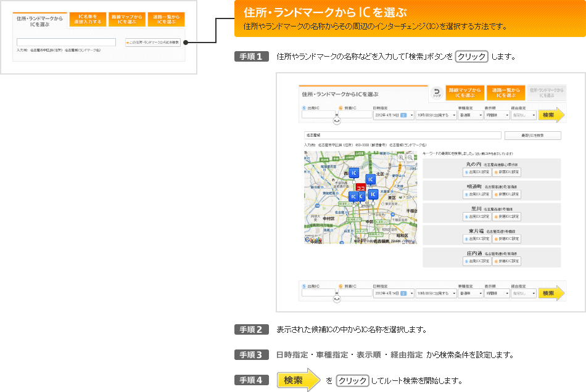Click the empty address field in small panel

tap(66, 43)
